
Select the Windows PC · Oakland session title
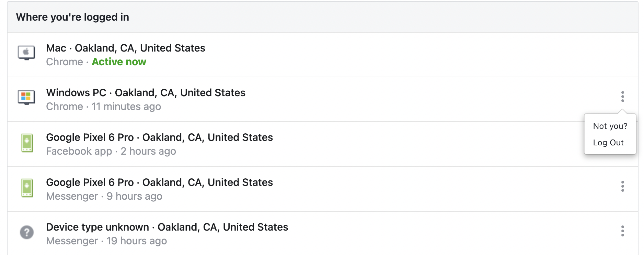146,93
